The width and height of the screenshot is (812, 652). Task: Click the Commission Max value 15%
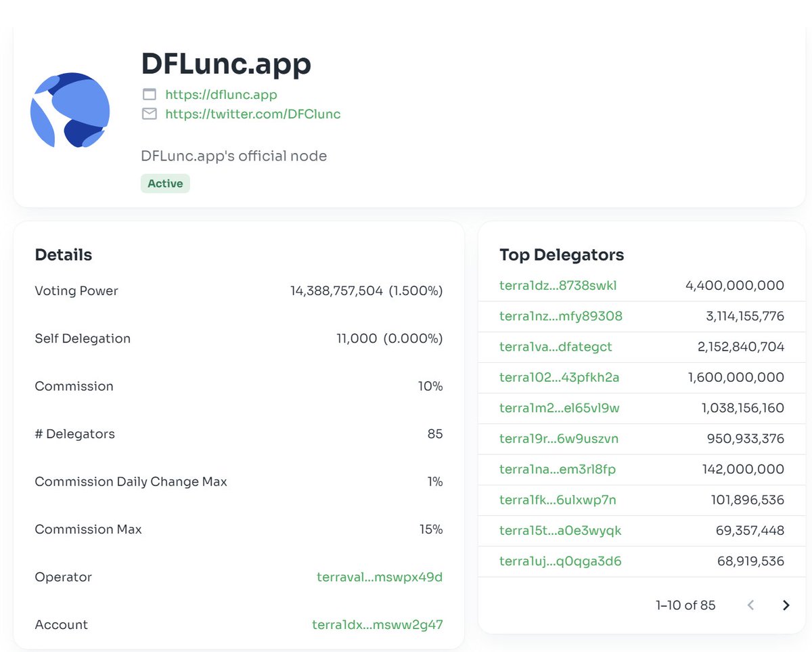pos(431,529)
